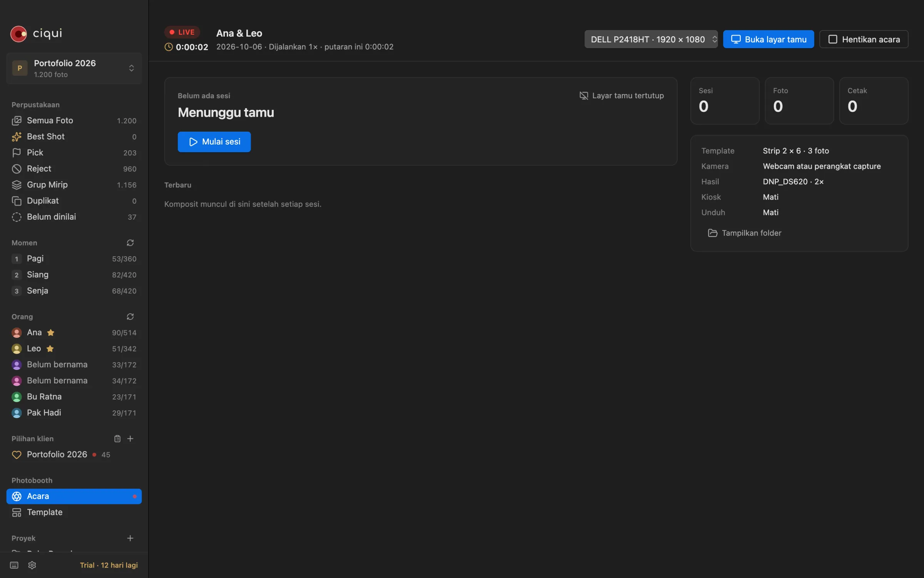Click the Pak Hadi avatar icon

pyautogui.click(x=17, y=413)
